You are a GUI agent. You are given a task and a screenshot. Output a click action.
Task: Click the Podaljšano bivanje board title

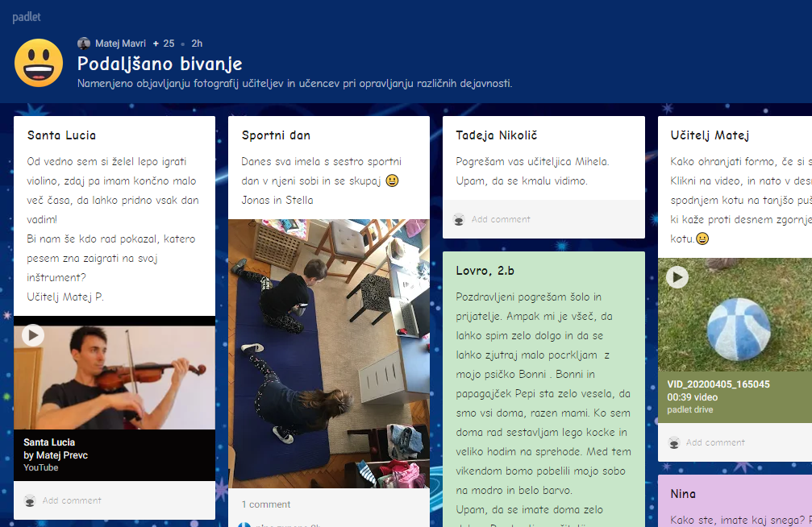pyautogui.click(x=160, y=64)
